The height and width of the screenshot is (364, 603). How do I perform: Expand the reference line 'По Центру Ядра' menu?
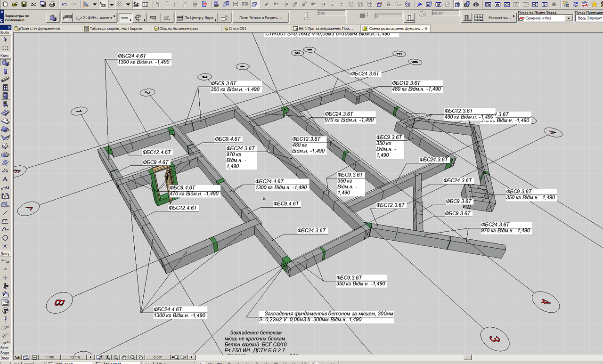196,18
